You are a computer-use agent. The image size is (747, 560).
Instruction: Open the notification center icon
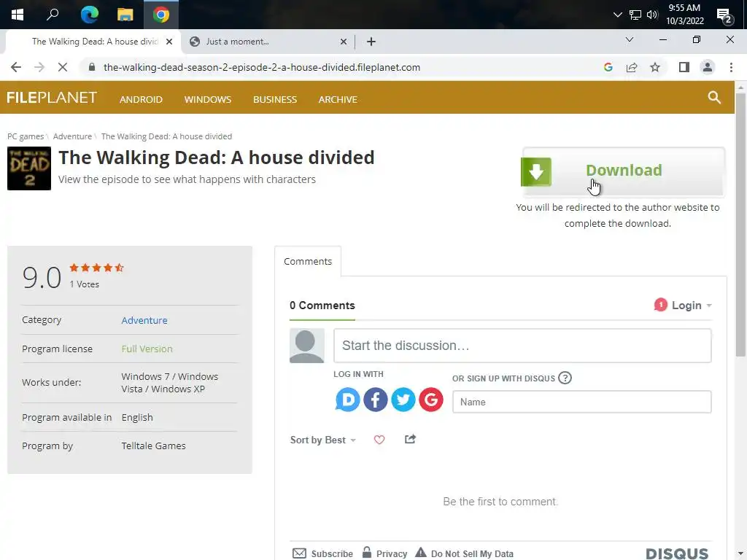724,16
